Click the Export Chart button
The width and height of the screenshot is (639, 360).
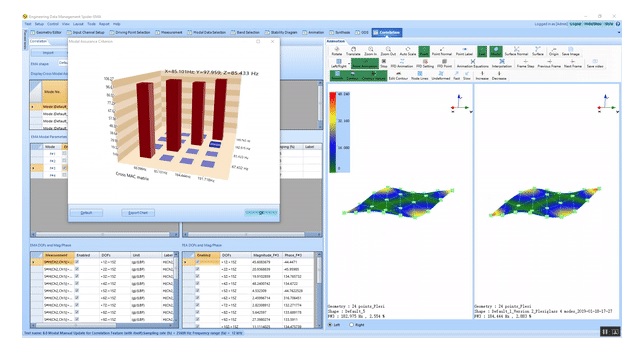coord(138,213)
